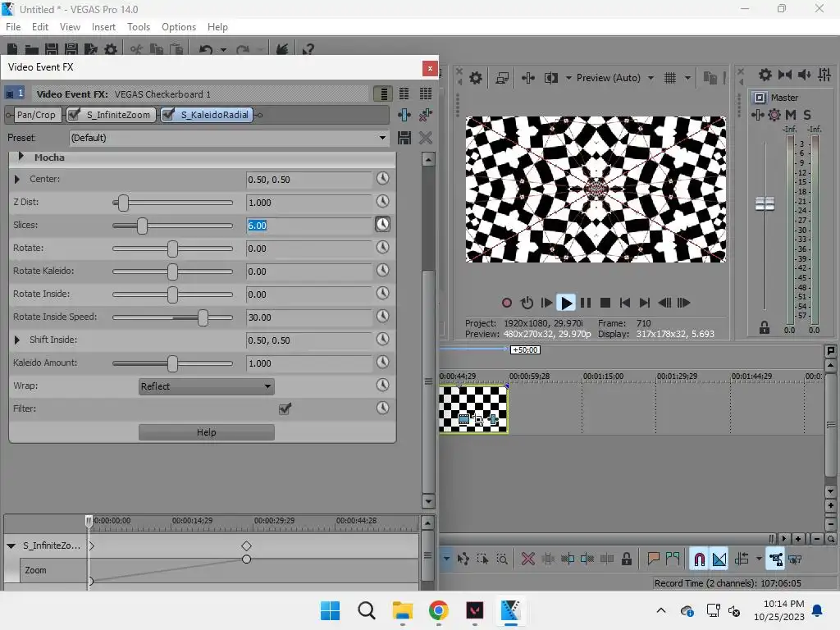The image size is (840, 630).
Task: Toggle the preview overlays grid icon
Action: pos(669,78)
